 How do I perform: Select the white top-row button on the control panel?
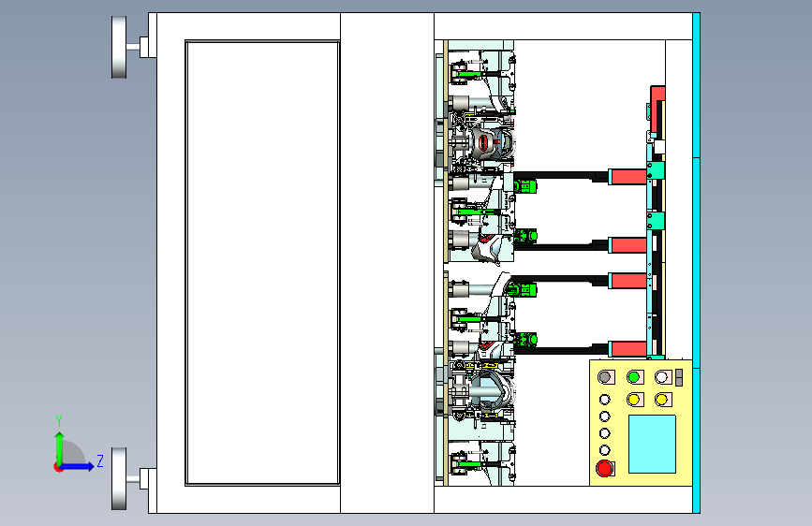click(x=661, y=377)
